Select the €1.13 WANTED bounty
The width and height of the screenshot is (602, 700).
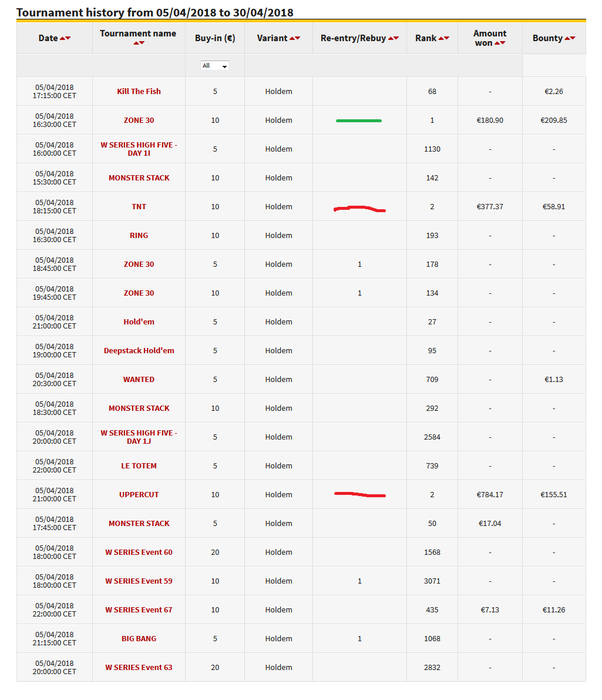point(554,379)
